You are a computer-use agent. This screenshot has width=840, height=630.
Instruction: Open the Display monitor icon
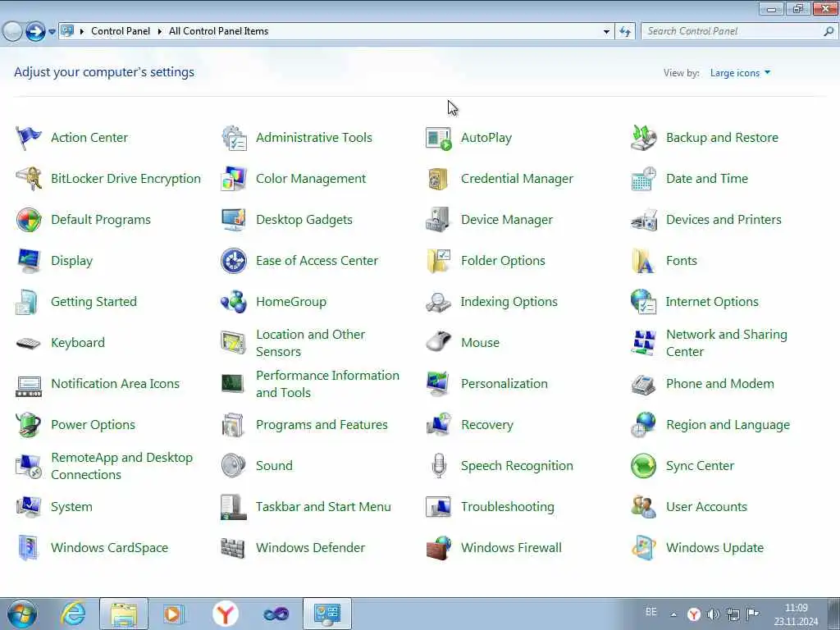pyautogui.click(x=29, y=261)
